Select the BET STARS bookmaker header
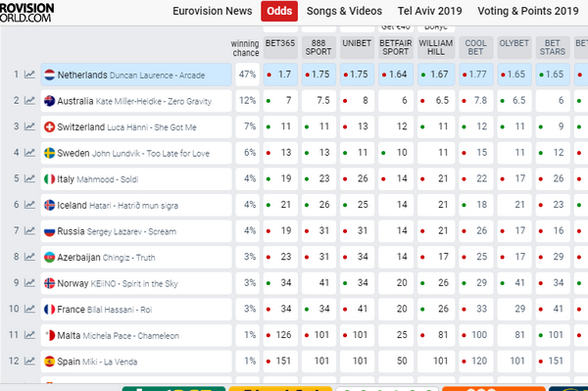The image size is (588, 391). point(553,48)
